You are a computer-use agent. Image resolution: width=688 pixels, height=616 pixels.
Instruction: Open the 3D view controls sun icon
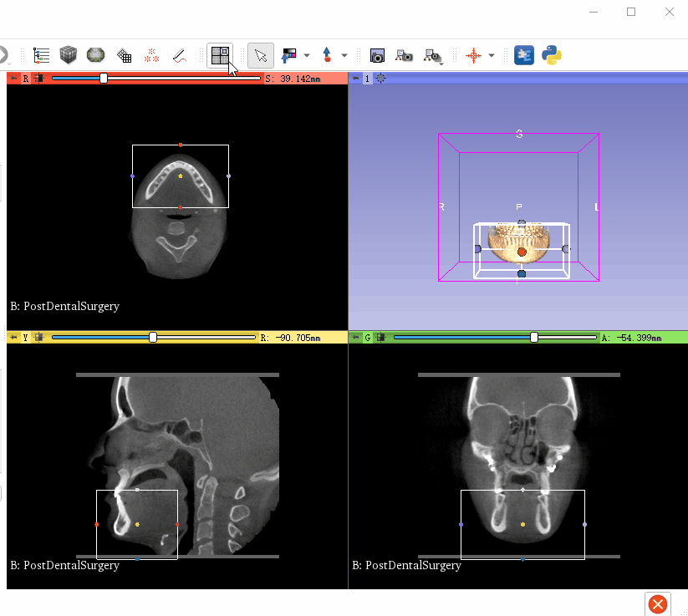click(x=380, y=78)
